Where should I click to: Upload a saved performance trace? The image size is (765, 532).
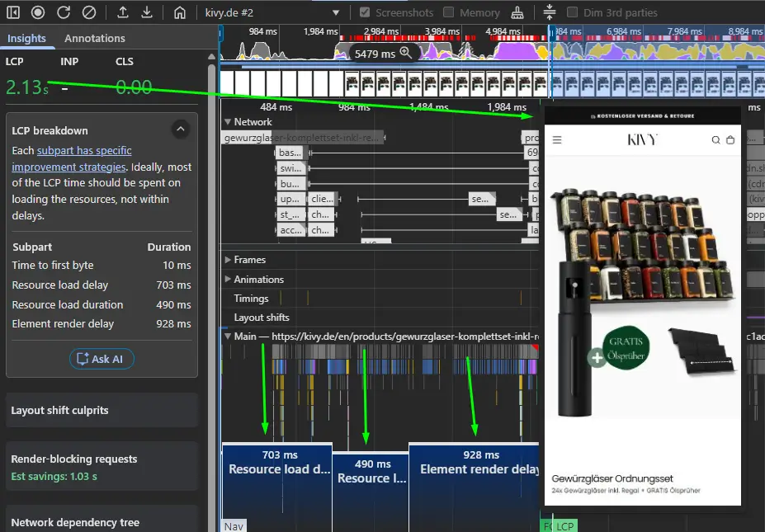tap(122, 12)
